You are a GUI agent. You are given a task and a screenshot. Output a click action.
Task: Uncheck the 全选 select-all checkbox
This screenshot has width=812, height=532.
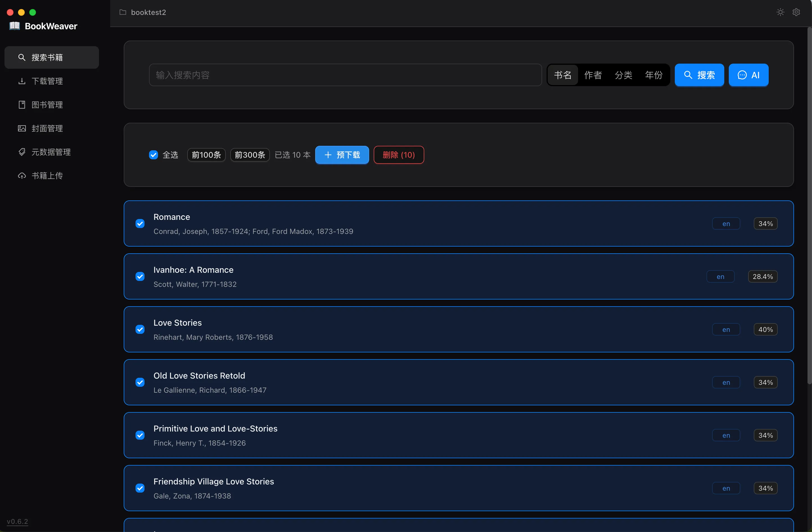[x=154, y=155]
